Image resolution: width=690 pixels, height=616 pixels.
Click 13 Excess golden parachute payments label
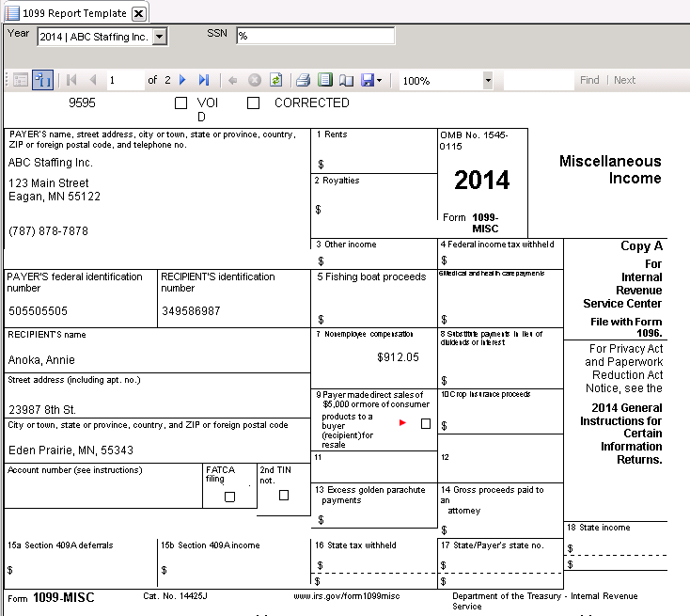tap(370, 495)
